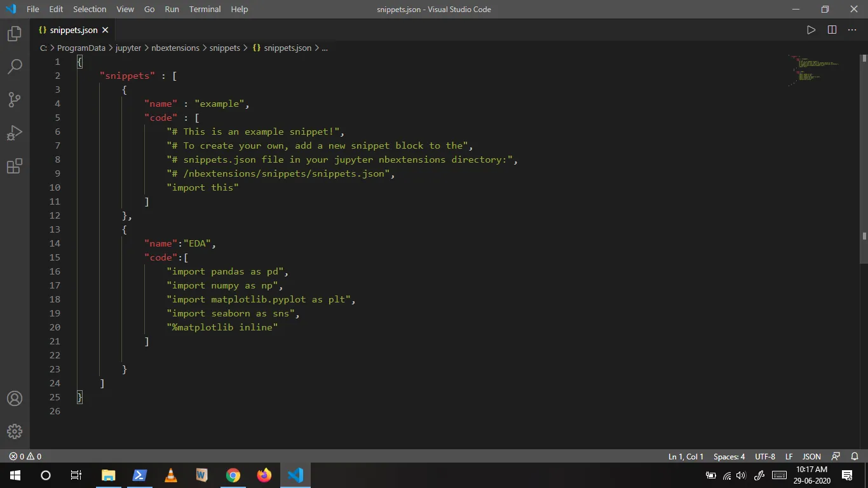Expand the trailing ellipsis breadcrumb
868x488 pixels.
[325, 48]
